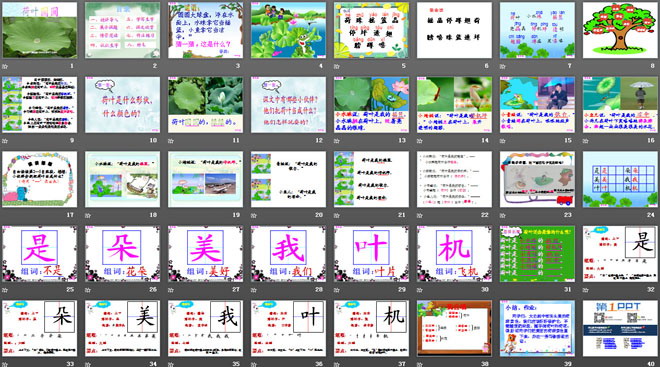Open slide 31 with the green background
The width and height of the screenshot is (660, 367).
(x=537, y=254)
